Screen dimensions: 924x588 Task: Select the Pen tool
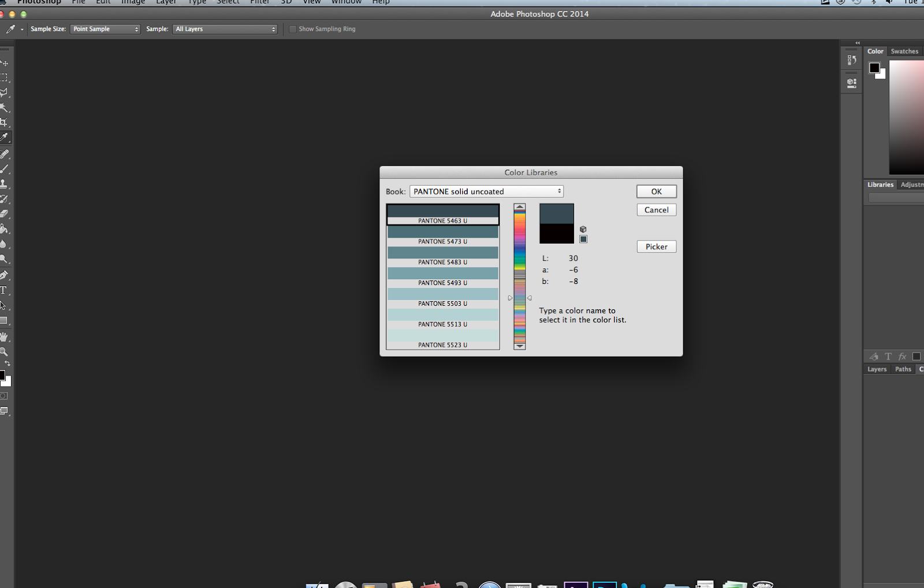coord(5,275)
